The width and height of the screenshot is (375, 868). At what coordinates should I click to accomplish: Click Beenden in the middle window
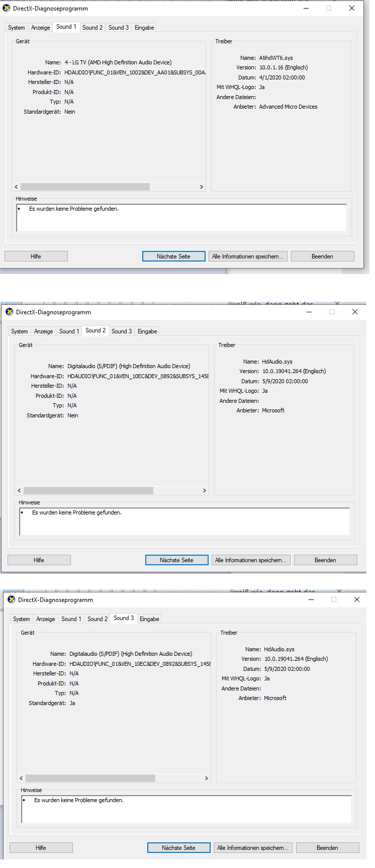[x=326, y=560]
